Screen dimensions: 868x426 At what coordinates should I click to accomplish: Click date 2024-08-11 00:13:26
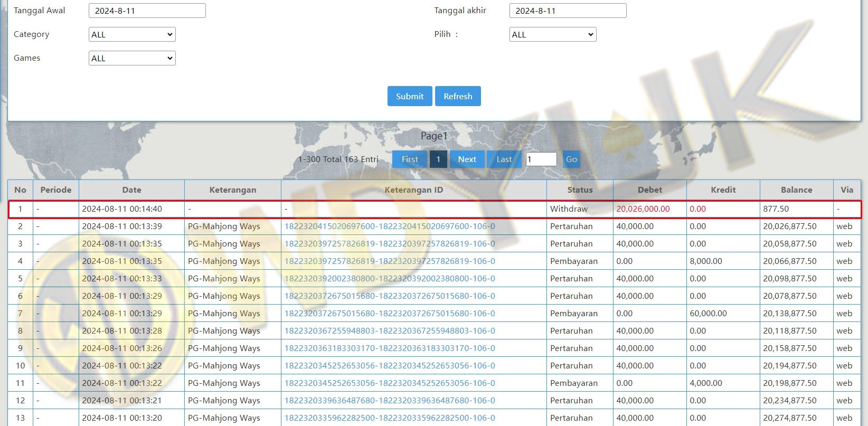pyautogui.click(x=122, y=348)
